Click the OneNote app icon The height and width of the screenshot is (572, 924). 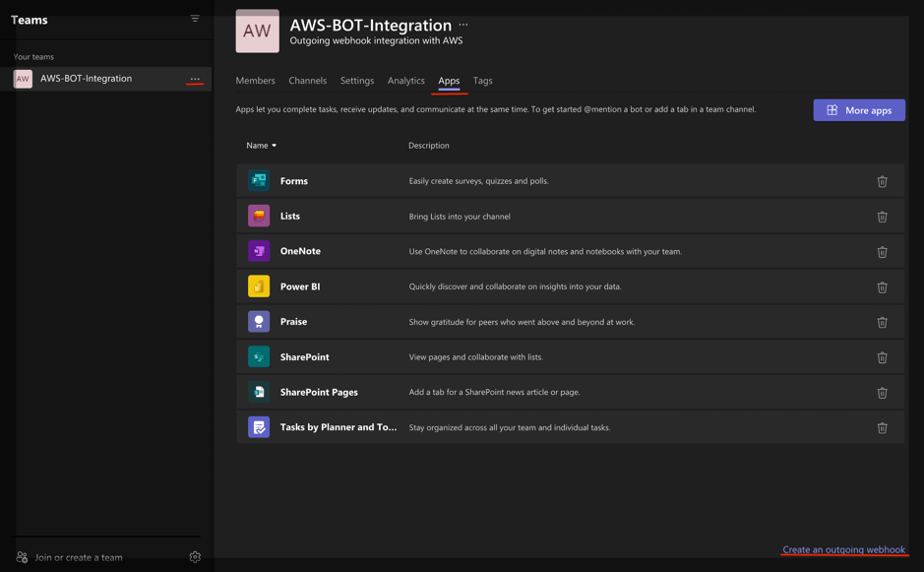pos(259,251)
